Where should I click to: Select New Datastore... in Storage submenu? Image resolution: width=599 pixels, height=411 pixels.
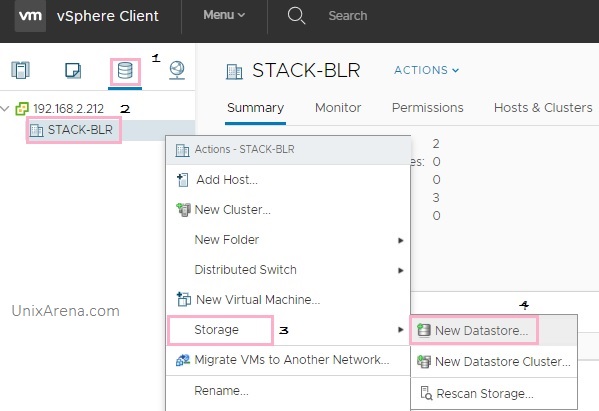point(494,331)
